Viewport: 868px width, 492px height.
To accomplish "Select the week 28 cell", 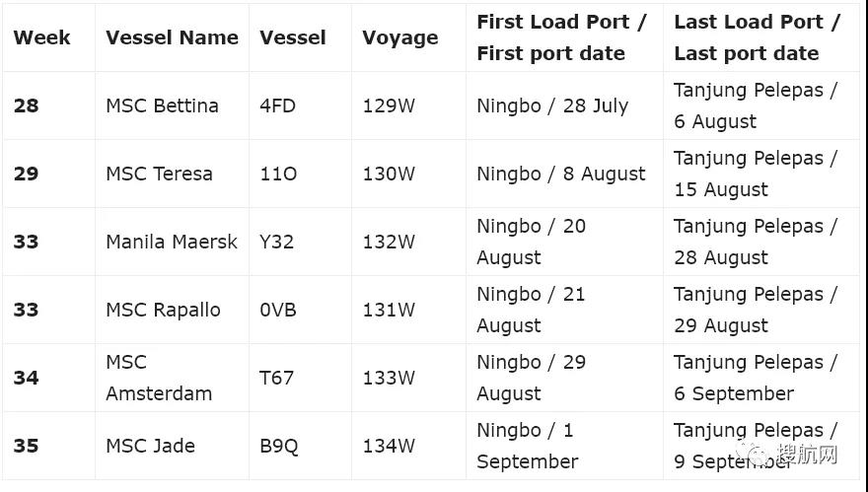I will 26,105.
